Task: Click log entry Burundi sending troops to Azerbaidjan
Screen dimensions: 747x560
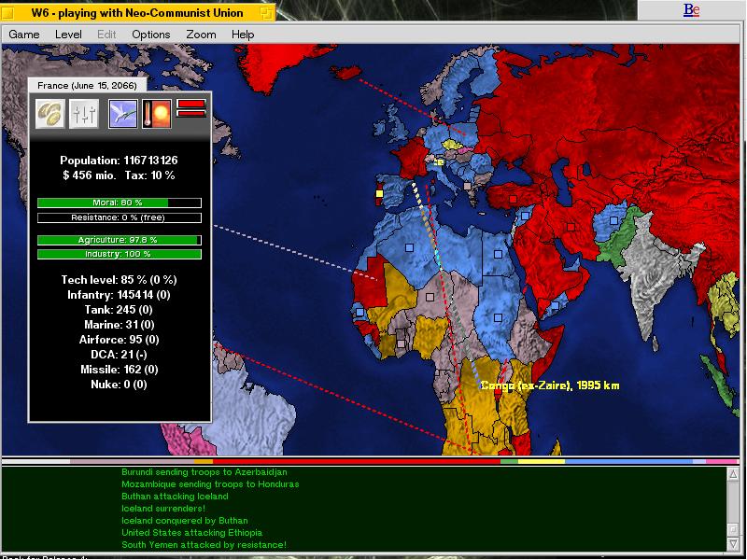Action: [204, 472]
